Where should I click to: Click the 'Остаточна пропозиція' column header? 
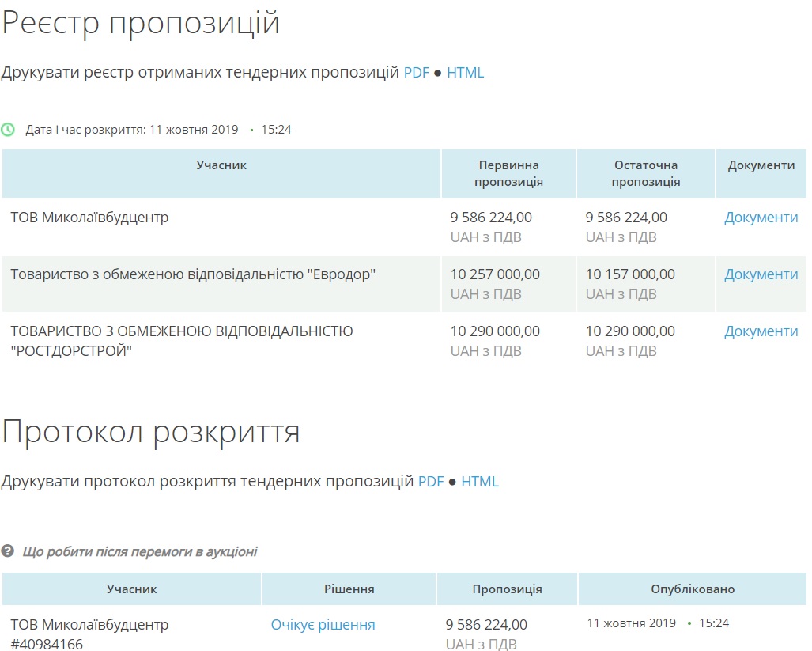click(x=646, y=173)
